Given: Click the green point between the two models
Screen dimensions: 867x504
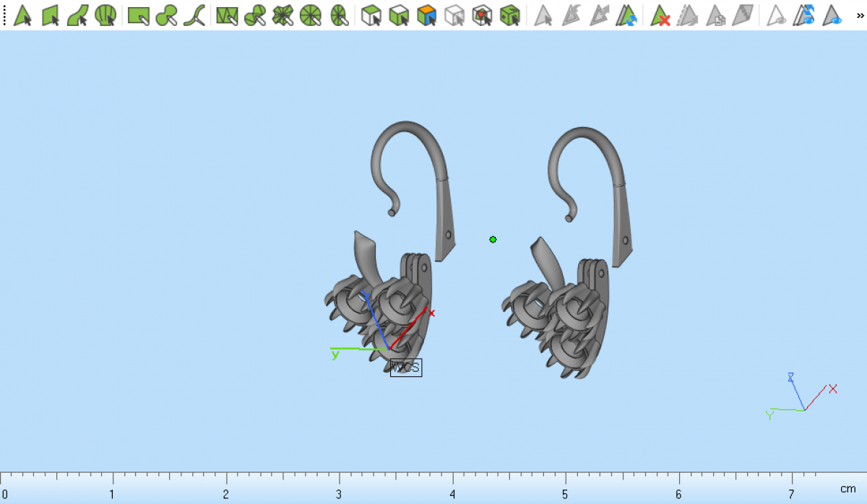Looking at the screenshot, I should pyautogui.click(x=493, y=239).
